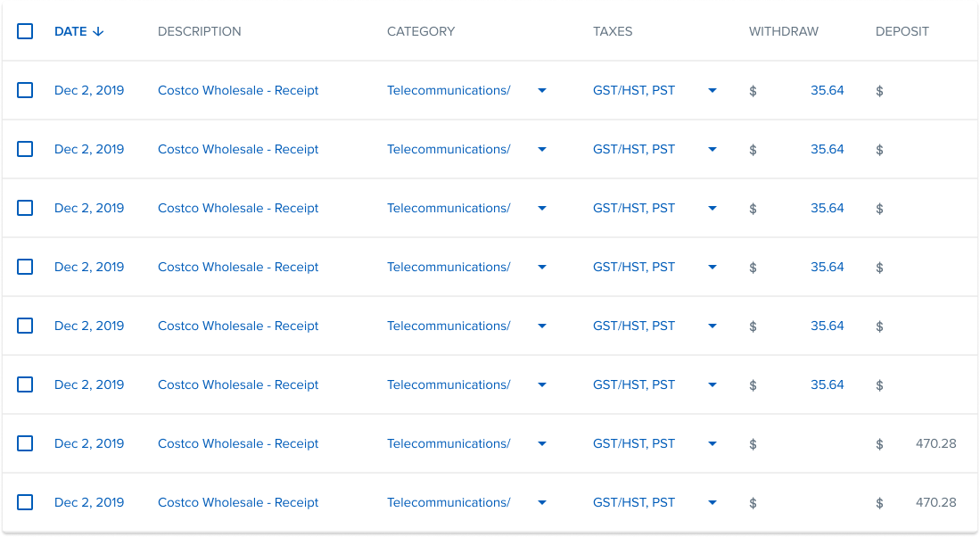
Task: Open the Category dropdown arrow in last row
Action: 542,502
